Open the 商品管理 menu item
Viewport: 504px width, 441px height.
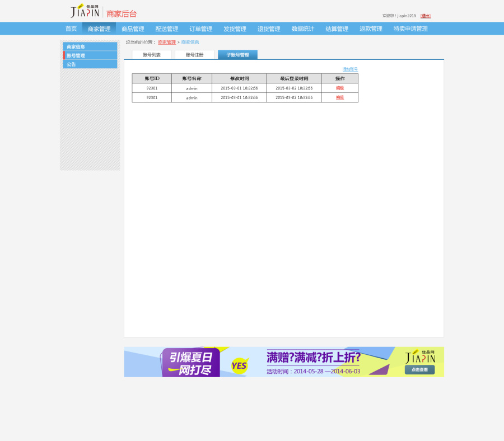pos(133,28)
